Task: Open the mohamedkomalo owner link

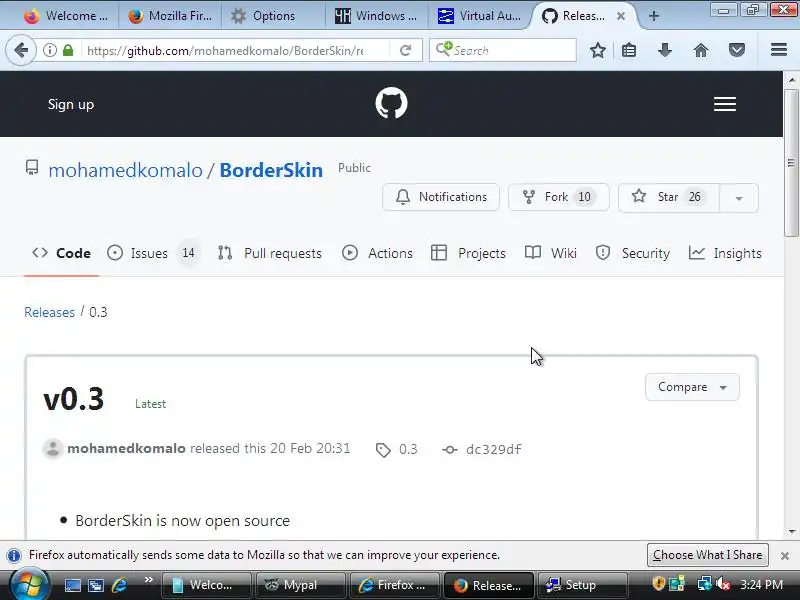Action: (126, 170)
